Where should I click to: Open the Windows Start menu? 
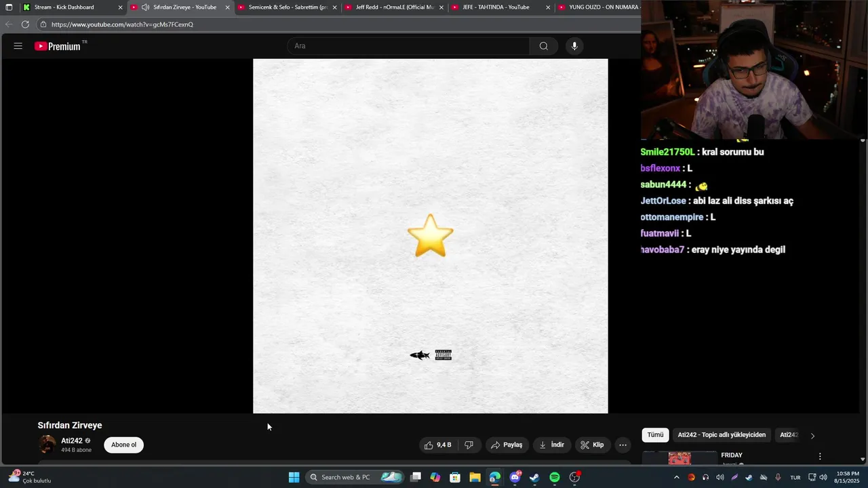294,477
